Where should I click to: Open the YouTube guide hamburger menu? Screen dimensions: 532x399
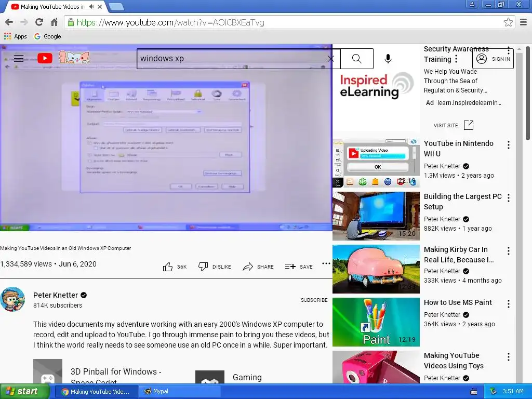19,58
